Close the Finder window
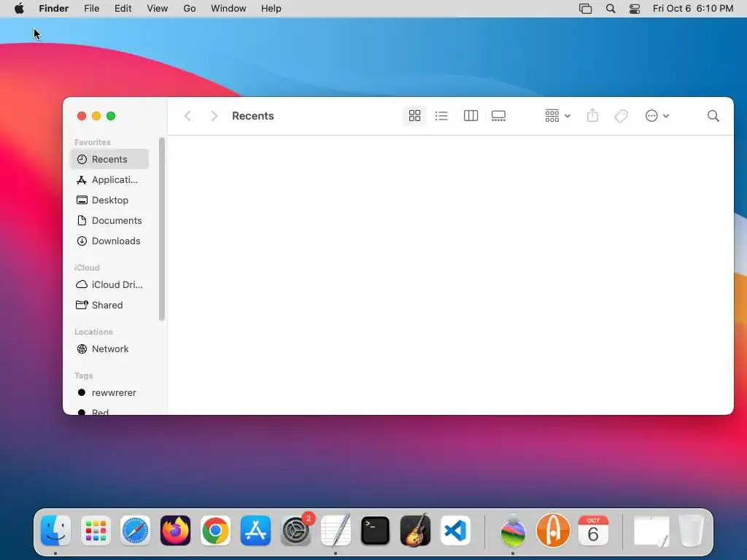Screen dimensions: 747x560 (82, 116)
